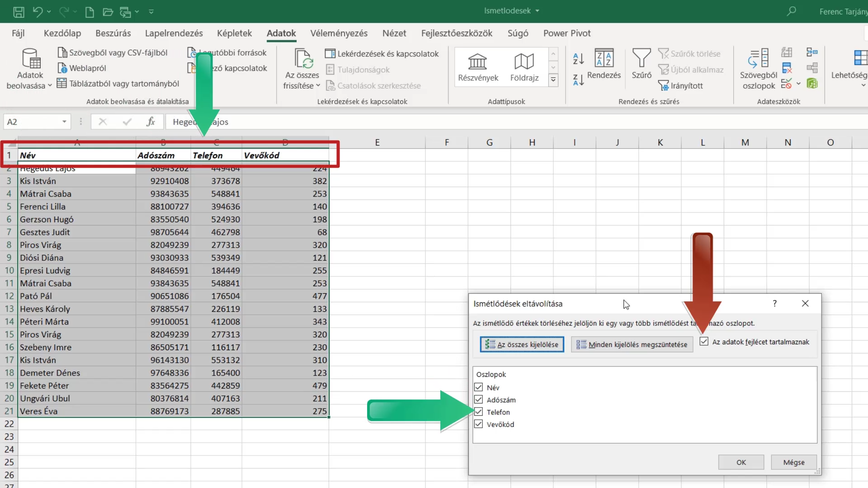
Task: Confirm the dialog with OK button
Action: 741,462
